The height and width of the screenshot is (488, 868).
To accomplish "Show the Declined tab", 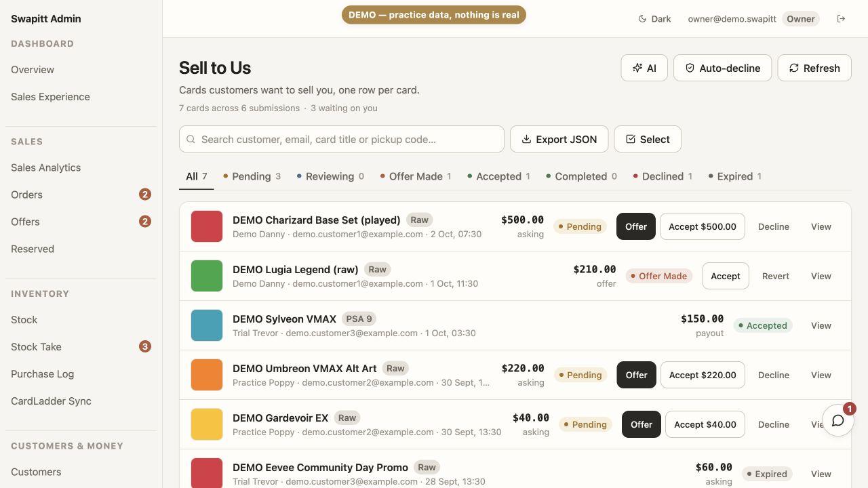I will [663, 176].
